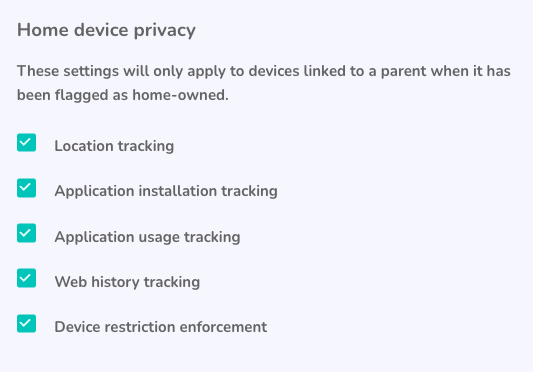Click tick icon for Device restriction enforcement
This screenshot has width=533, height=372.
tap(25, 323)
